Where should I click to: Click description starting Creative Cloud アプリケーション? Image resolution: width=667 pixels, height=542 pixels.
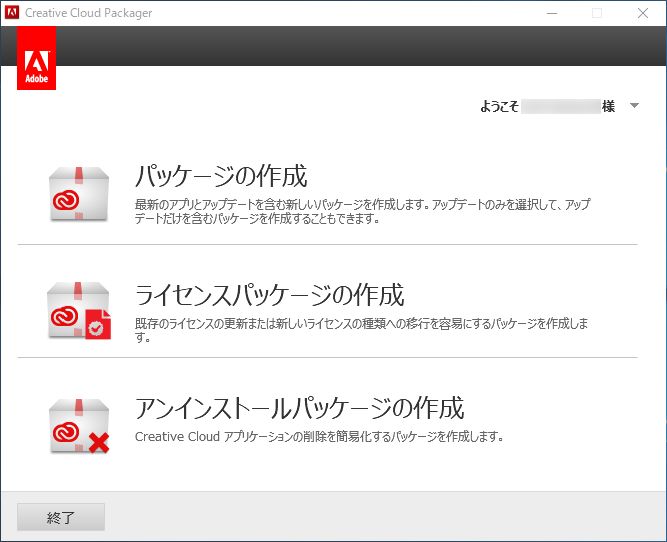[319, 436]
